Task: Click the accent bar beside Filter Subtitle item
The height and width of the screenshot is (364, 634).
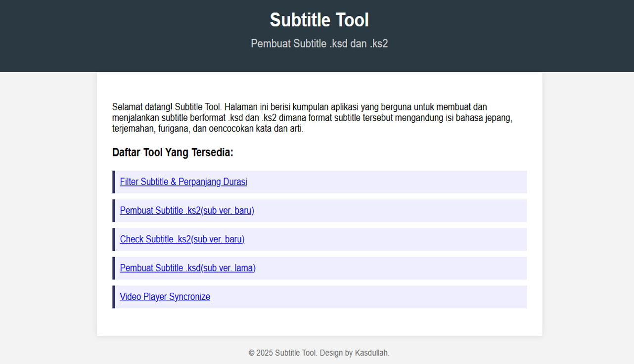Action: coord(114,182)
